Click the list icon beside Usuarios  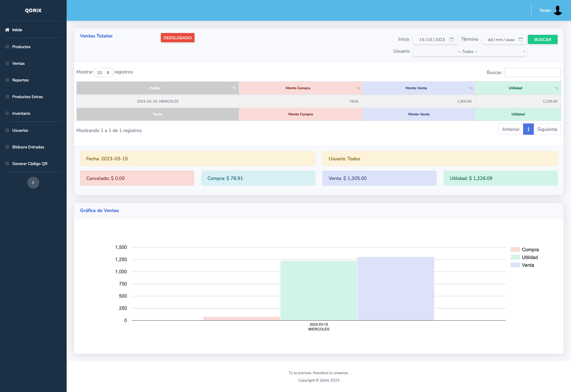pyautogui.click(x=7, y=130)
